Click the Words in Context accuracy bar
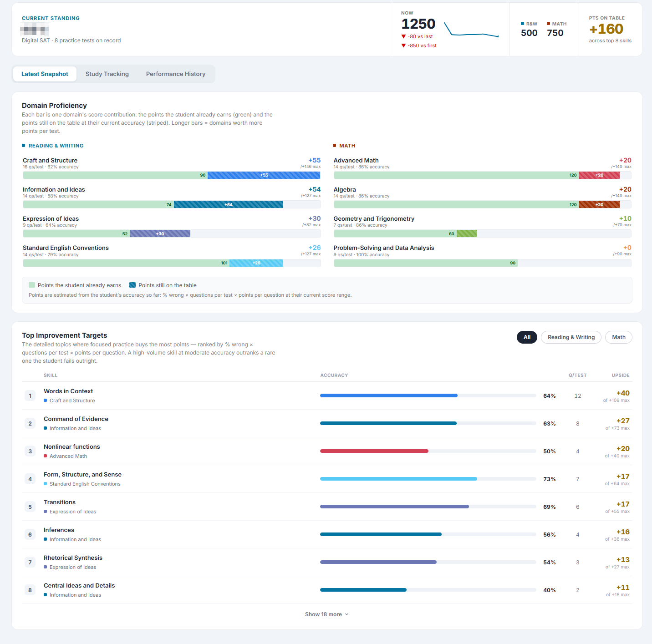Image resolution: width=652 pixels, height=644 pixels. pos(428,396)
